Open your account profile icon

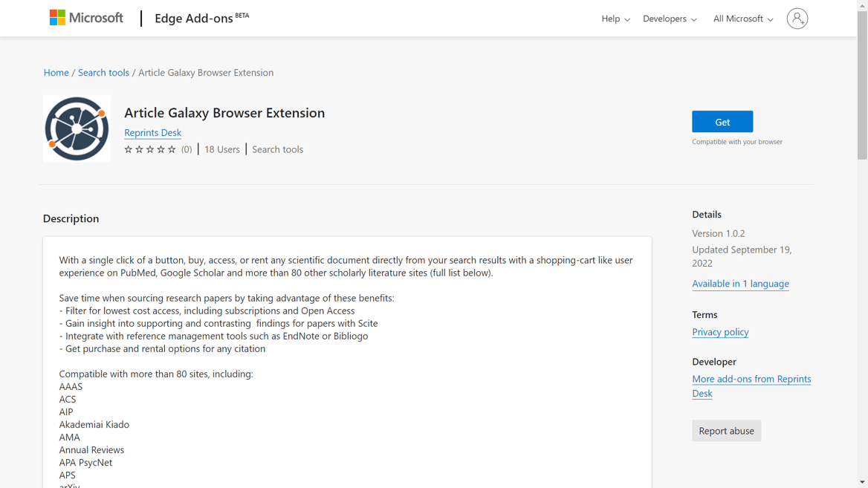(x=797, y=18)
